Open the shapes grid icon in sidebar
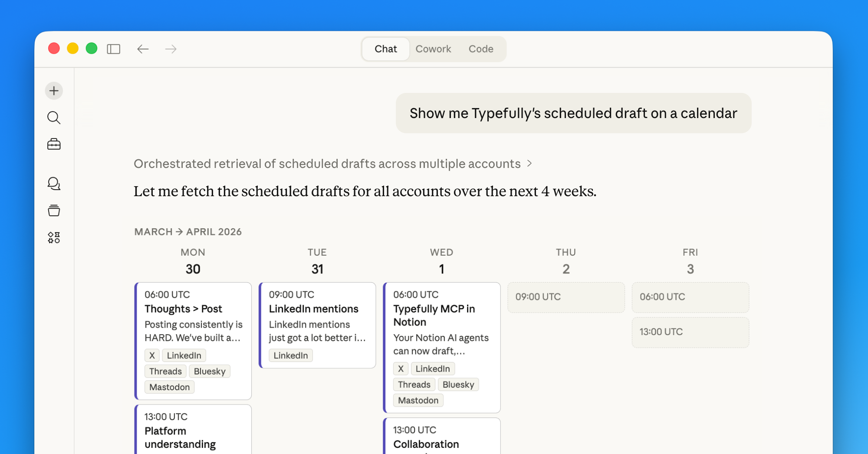The width and height of the screenshot is (868, 454). click(x=54, y=237)
